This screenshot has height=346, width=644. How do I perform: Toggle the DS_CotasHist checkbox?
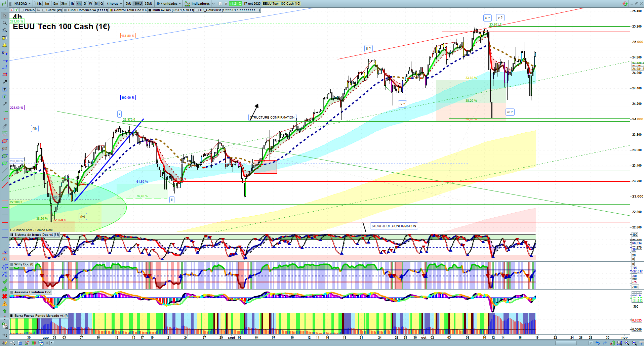click(x=197, y=10)
